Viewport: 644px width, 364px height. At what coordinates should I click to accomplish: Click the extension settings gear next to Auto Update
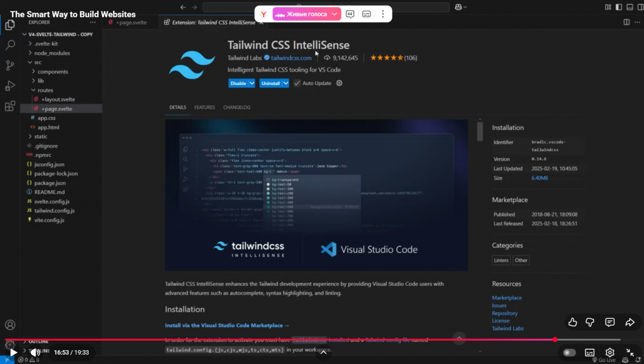click(340, 83)
